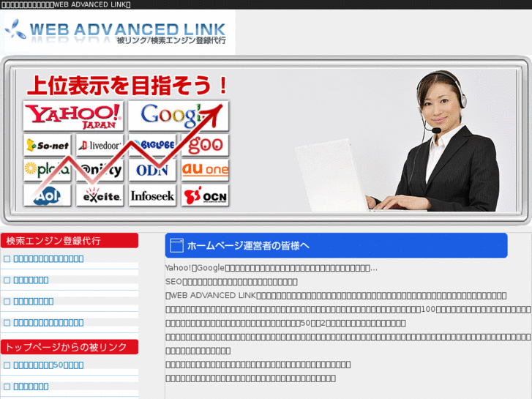532x399 pixels.
Task: Click the トップページからの被リンク red sidebar header
Action: point(70,347)
